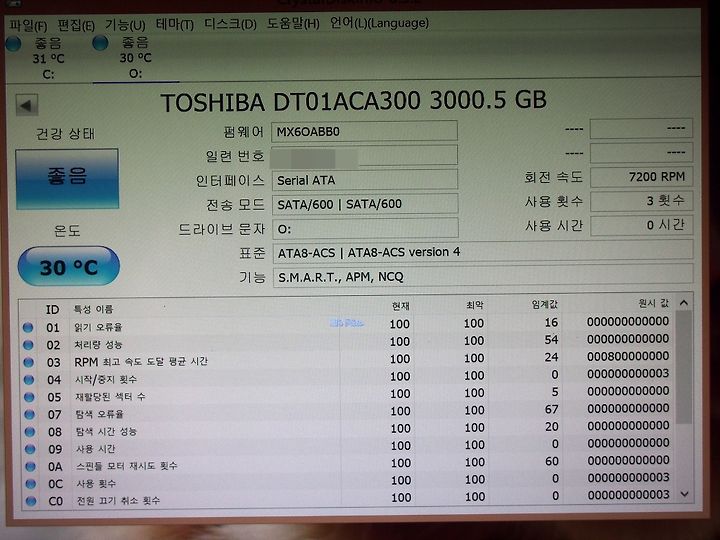Go to previous disk with left arrow
This screenshot has width=720, height=540.
click(x=27, y=106)
